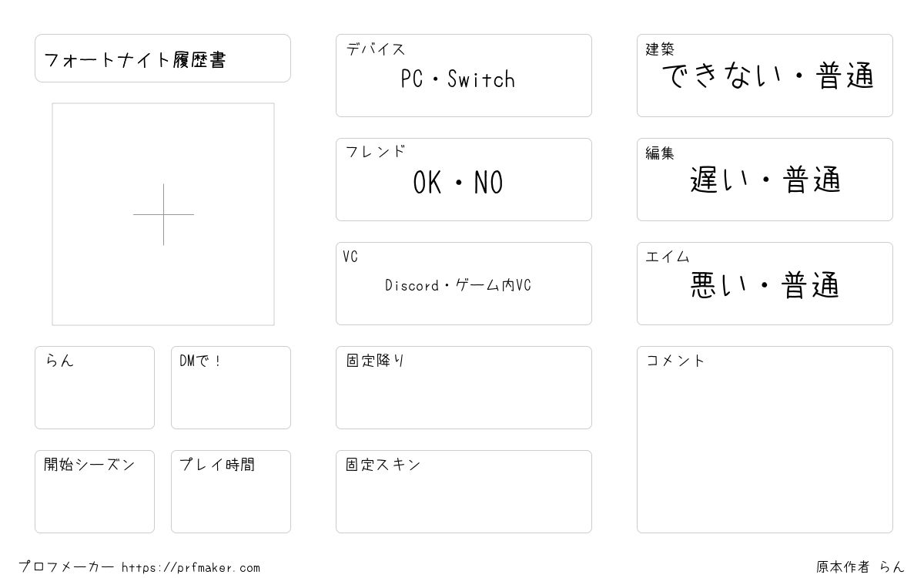924x578 pixels.
Task: Select the 開始シーズン field
Action: 95,492
